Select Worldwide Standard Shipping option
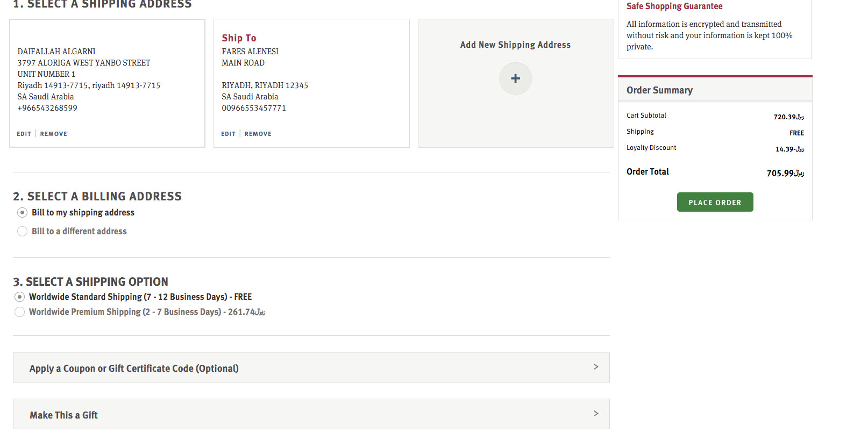 click(20, 297)
